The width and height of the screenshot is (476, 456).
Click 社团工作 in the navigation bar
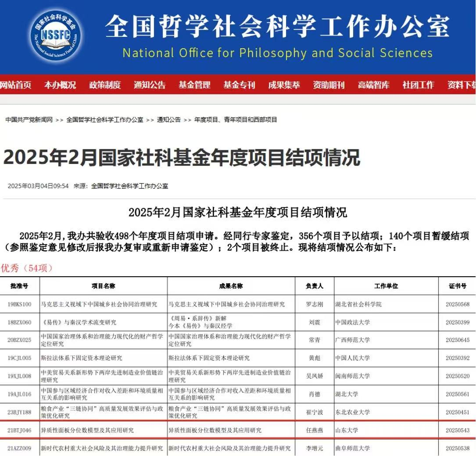418,85
